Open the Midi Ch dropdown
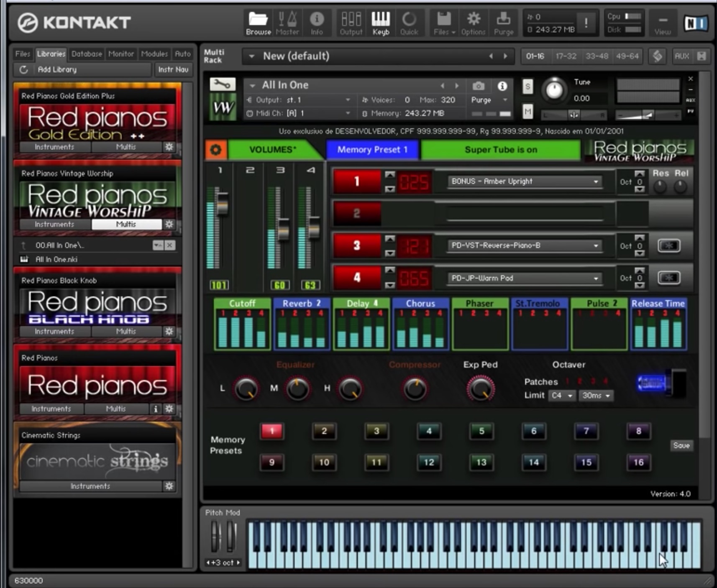This screenshot has width=717, height=588. (x=299, y=113)
